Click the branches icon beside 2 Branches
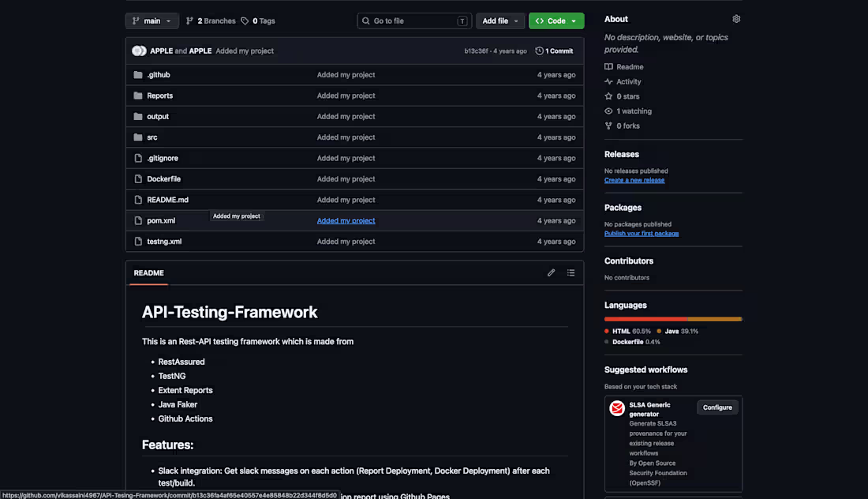 point(190,21)
